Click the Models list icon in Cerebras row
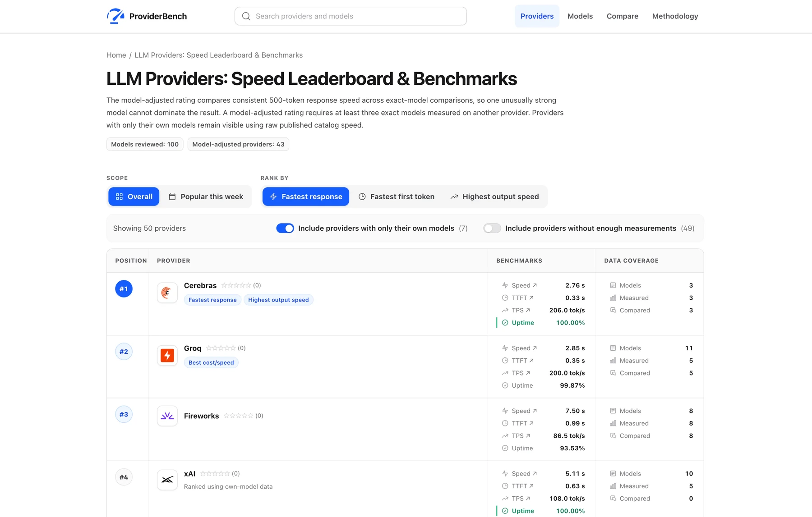The width and height of the screenshot is (812, 517). pyautogui.click(x=613, y=285)
